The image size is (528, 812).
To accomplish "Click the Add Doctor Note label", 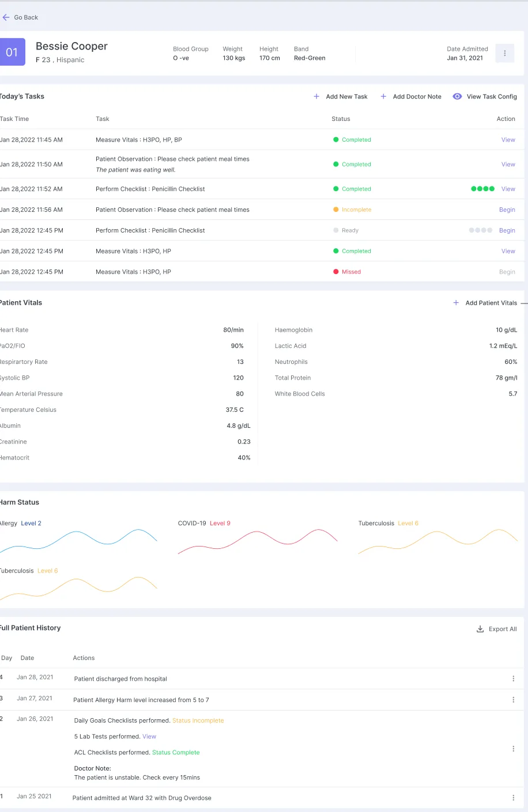I will [x=417, y=97].
